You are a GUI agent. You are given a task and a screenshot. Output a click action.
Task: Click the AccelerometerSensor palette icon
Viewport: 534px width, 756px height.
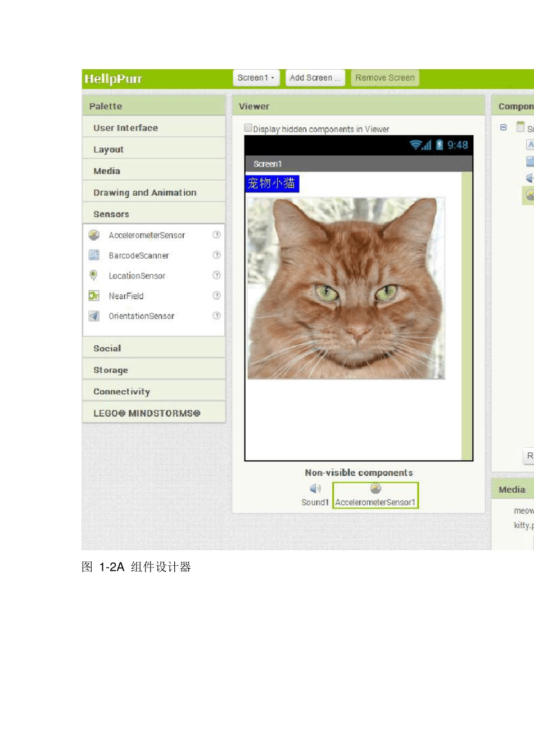point(94,235)
